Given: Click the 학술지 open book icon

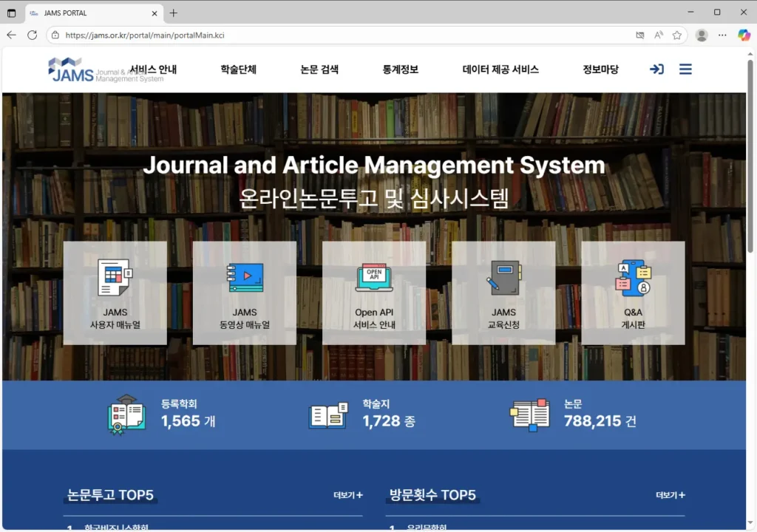Looking at the screenshot, I should pyautogui.click(x=328, y=415).
